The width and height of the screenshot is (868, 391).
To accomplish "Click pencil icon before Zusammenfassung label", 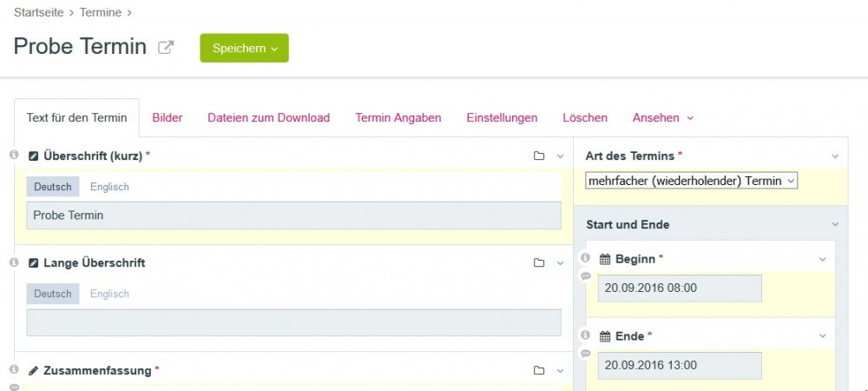I will click(x=34, y=370).
